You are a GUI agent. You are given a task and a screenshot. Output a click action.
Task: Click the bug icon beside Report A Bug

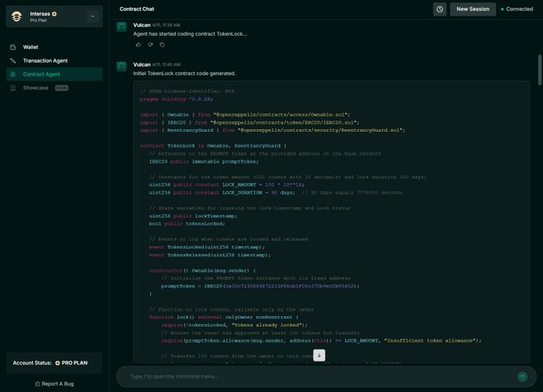pyautogui.click(x=38, y=384)
